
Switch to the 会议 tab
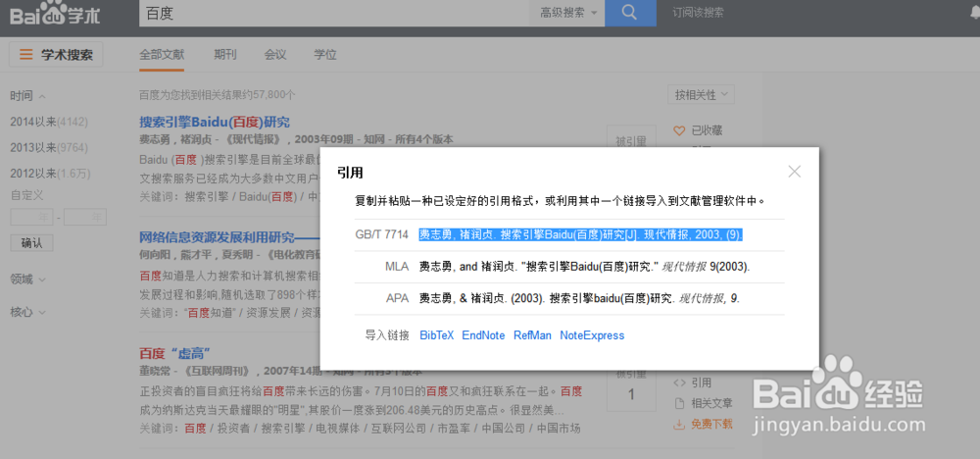tap(275, 54)
